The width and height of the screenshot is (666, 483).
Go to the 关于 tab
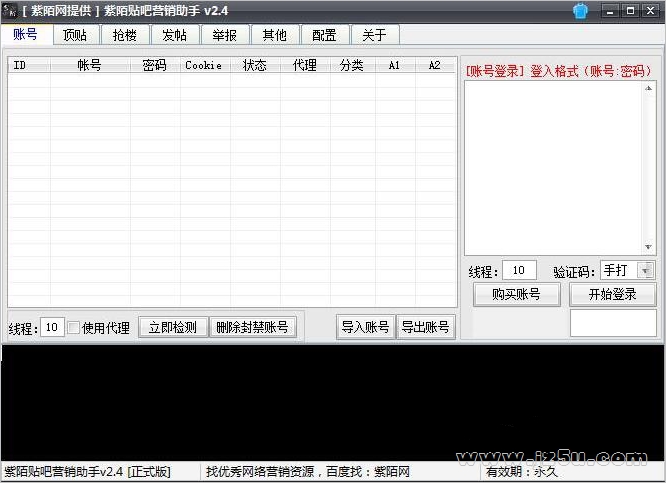tap(375, 35)
